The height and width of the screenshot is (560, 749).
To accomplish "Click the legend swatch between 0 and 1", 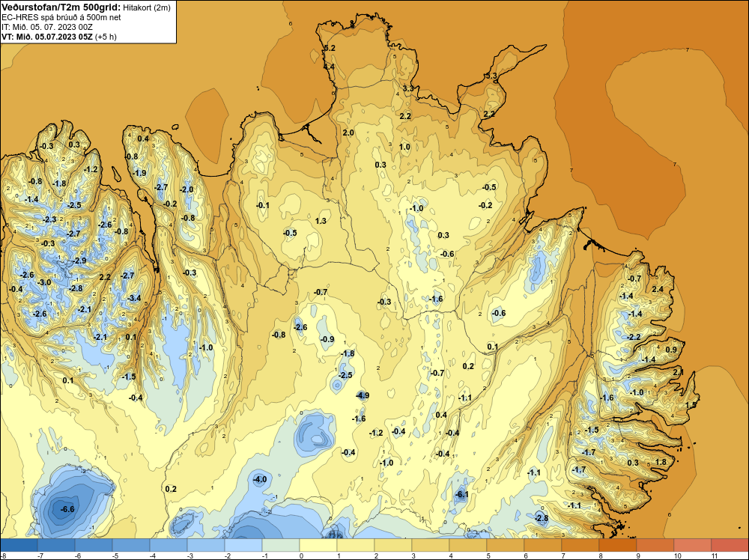I will coord(318,545).
